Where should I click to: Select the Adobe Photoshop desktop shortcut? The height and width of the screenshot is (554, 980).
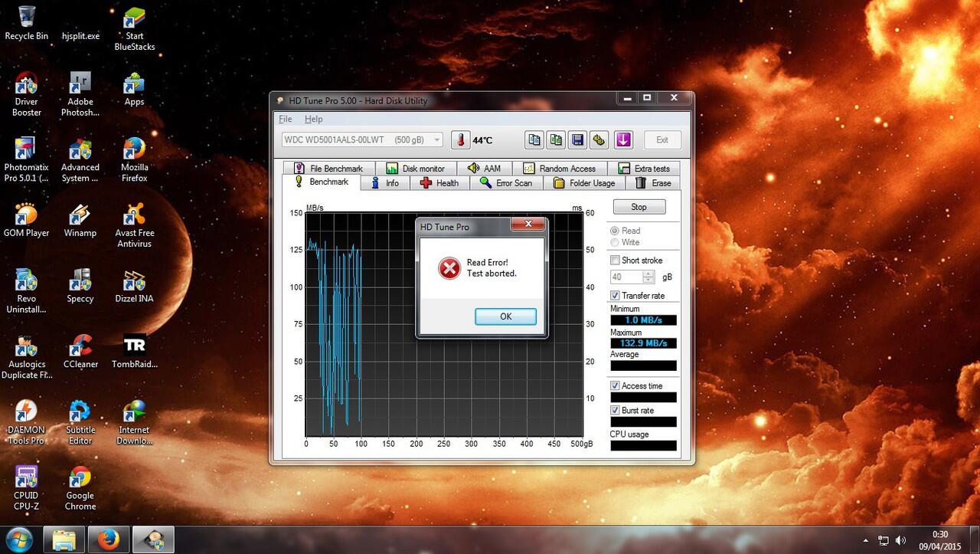[x=80, y=93]
